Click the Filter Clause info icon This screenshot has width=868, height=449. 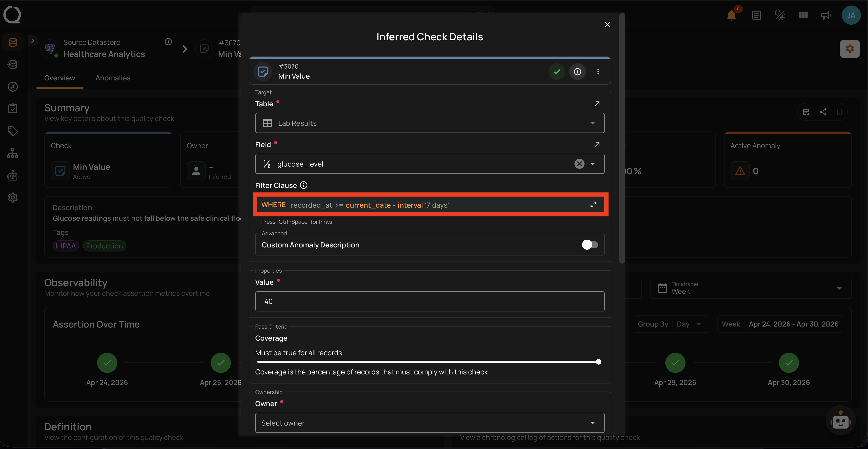tap(304, 185)
